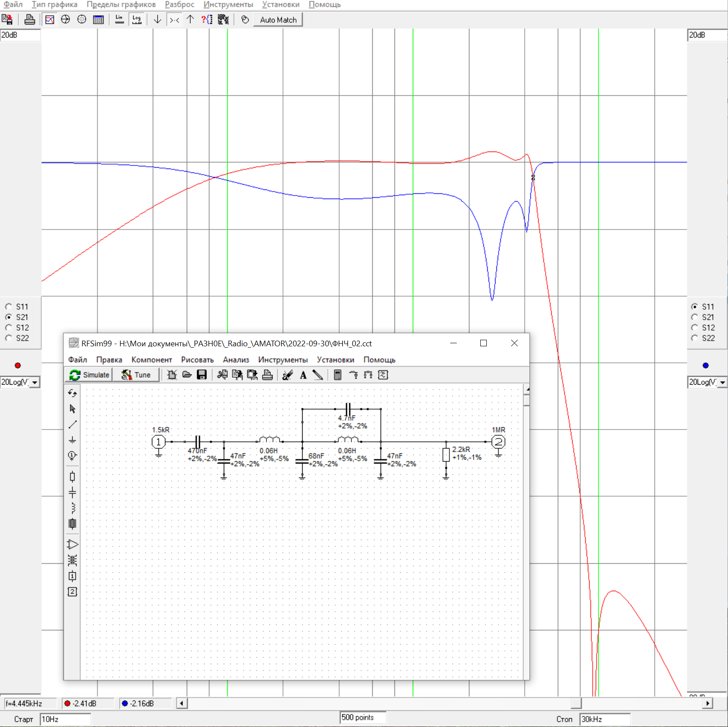Open the Анализ menu in RFSim99
The image size is (728, 727).
236,360
